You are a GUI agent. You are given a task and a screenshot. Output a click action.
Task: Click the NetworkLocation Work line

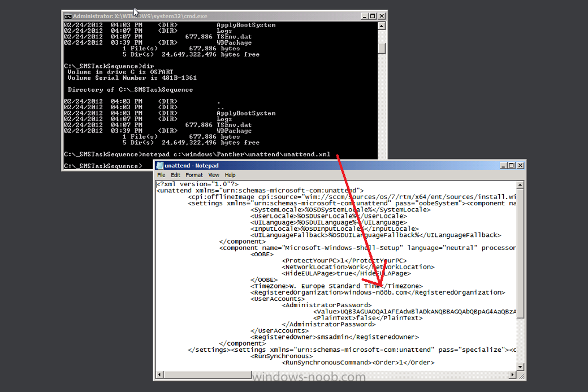[x=358, y=267]
